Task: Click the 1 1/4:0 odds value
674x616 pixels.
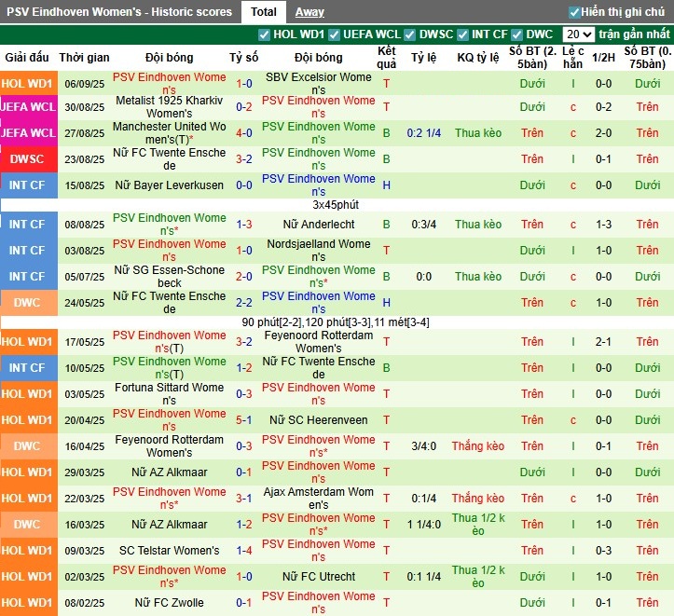Action: (424, 525)
